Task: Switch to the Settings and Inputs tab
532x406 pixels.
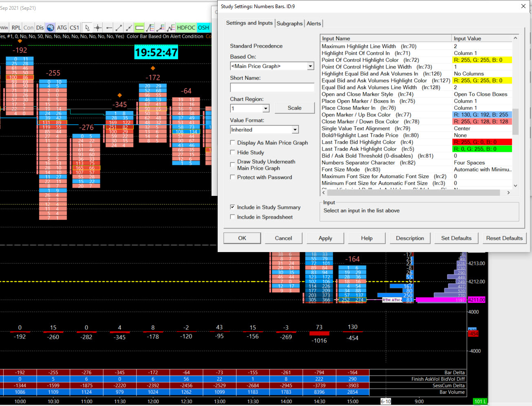Action: [249, 23]
